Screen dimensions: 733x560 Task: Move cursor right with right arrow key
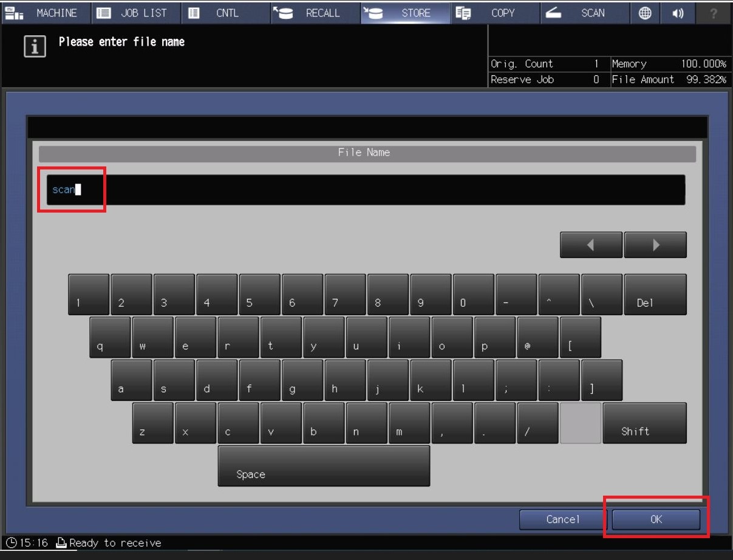coord(655,245)
